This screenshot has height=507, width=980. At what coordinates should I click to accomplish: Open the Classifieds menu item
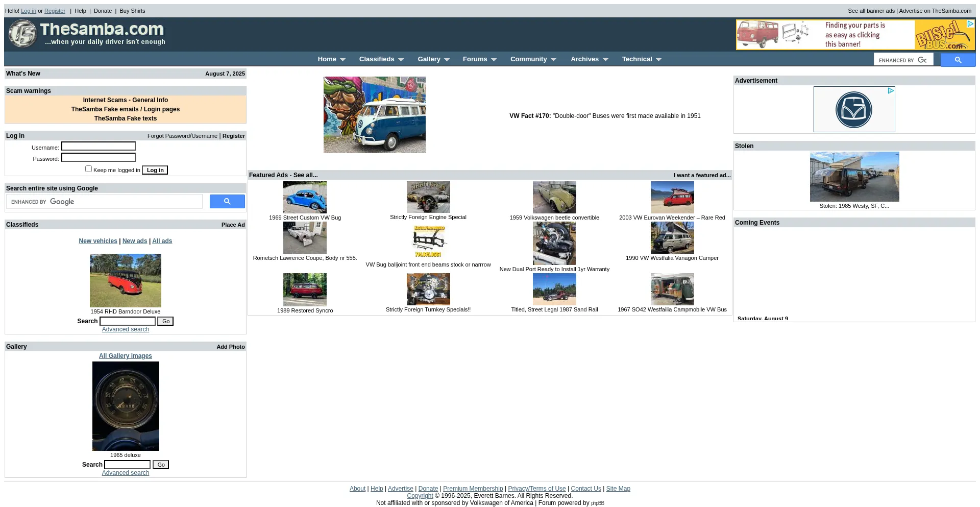click(377, 59)
